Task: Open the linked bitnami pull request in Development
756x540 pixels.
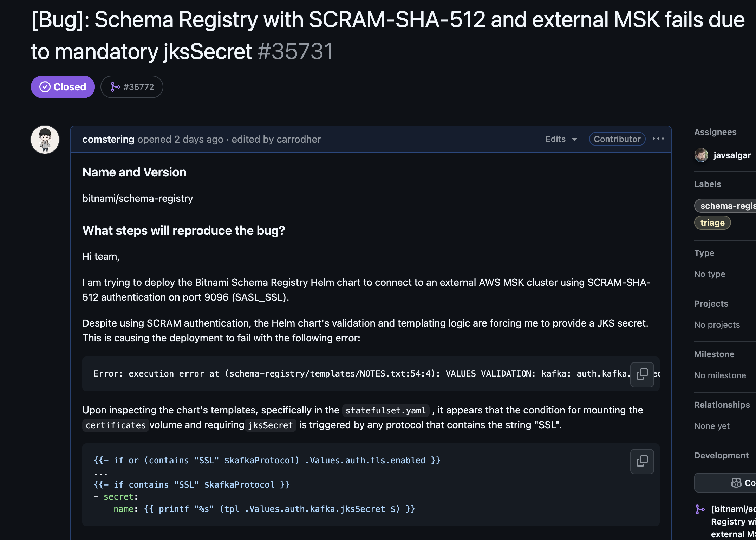Action: coord(734,521)
